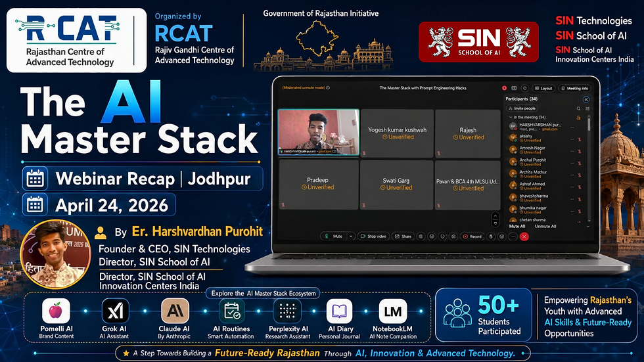This screenshot has height=362, width=644.
Task: Click the more options ellipsis in meeting toolbar
Action: [513, 237]
